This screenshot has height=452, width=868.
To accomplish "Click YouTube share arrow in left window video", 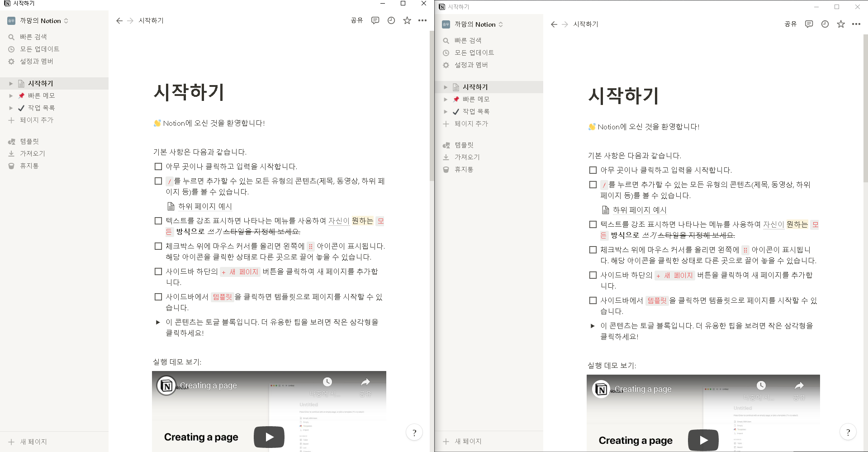I will [365, 382].
